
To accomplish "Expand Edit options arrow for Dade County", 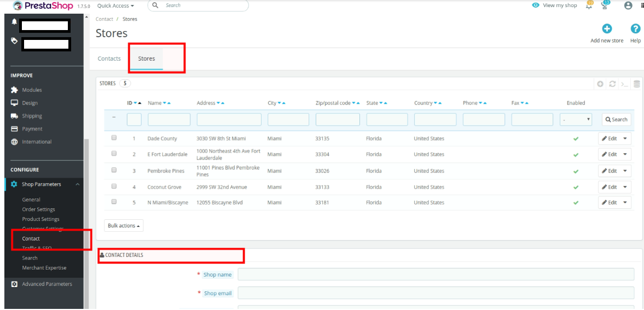I will point(625,139).
